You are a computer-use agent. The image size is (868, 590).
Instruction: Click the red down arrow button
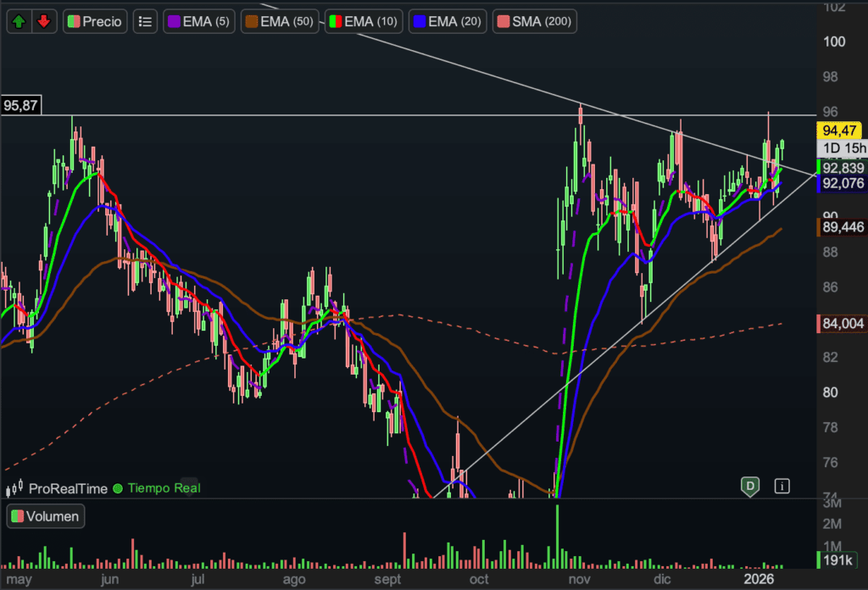(44, 21)
